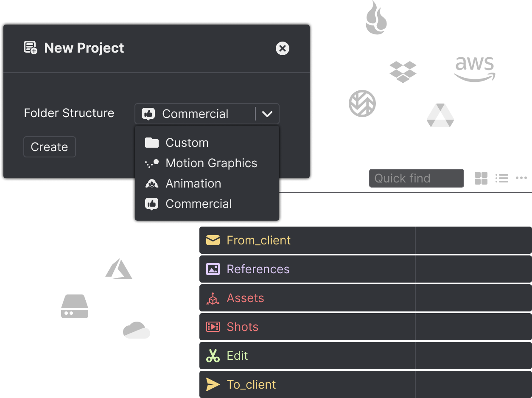Click the local storage drive icon

coord(75,306)
